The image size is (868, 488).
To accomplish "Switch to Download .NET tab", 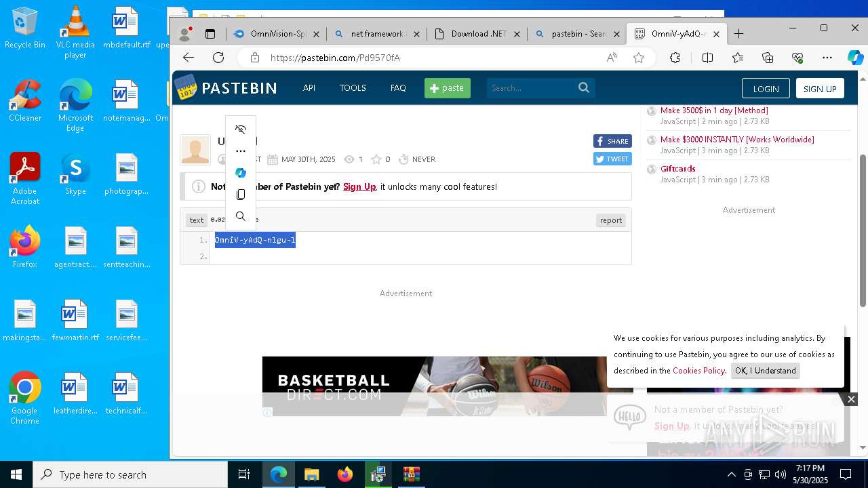I will point(477,33).
